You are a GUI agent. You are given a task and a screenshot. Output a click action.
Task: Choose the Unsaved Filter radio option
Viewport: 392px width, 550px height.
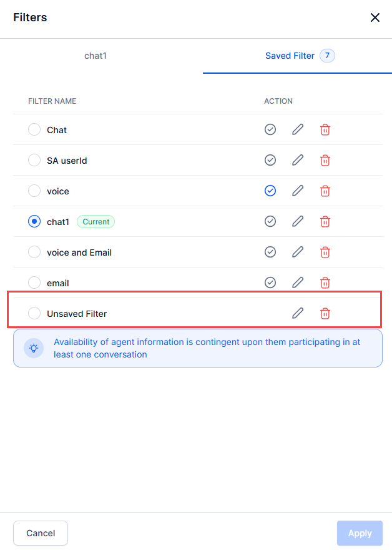click(x=34, y=313)
